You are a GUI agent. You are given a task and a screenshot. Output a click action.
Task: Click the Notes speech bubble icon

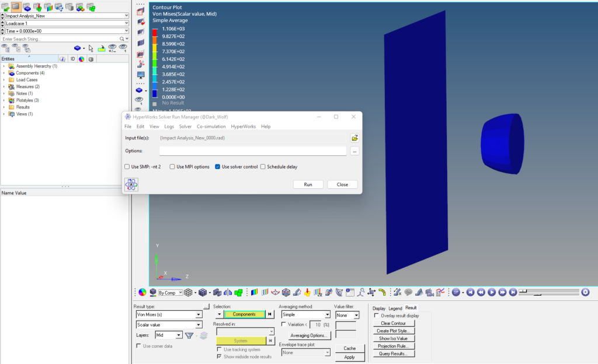tap(408, 292)
